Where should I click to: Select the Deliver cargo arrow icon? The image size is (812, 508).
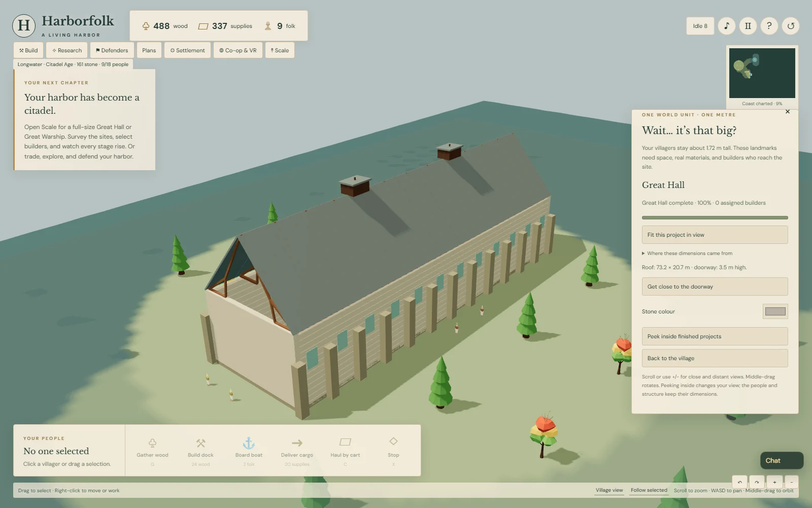(297, 443)
